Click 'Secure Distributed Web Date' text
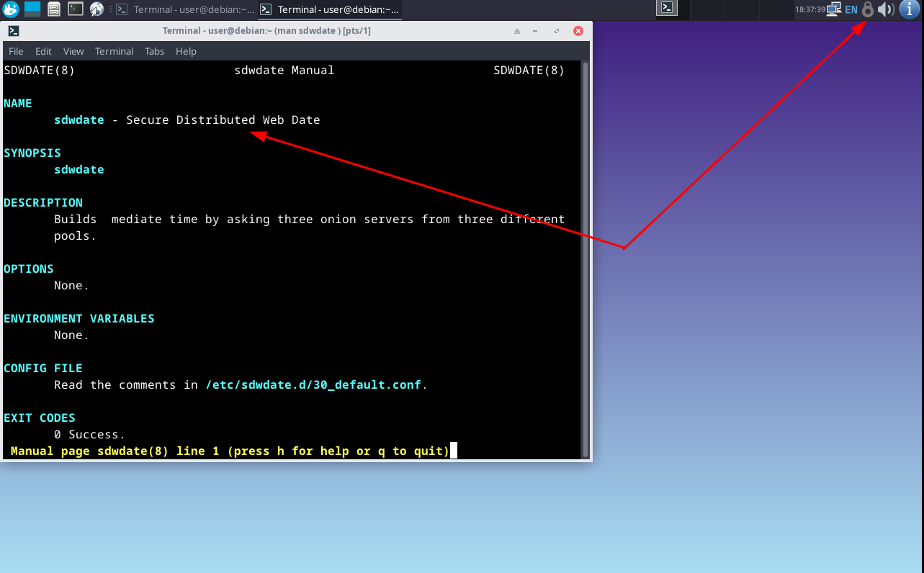The image size is (924, 573). click(223, 120)
